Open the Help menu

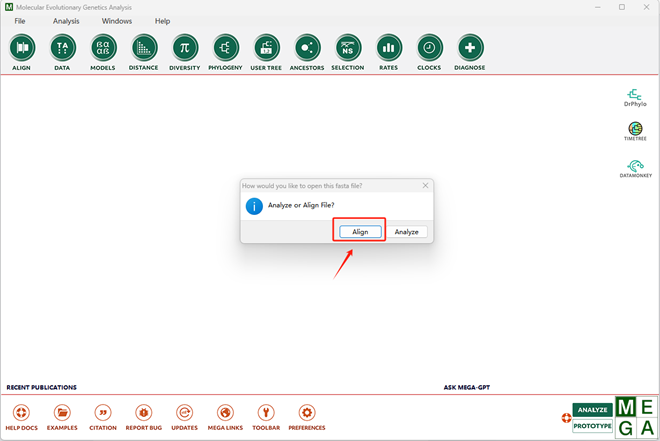click(x=162, y=21)
